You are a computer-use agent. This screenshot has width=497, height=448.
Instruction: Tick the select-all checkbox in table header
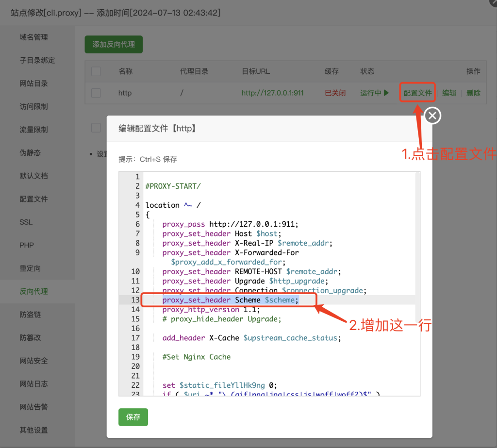[96, 71]
